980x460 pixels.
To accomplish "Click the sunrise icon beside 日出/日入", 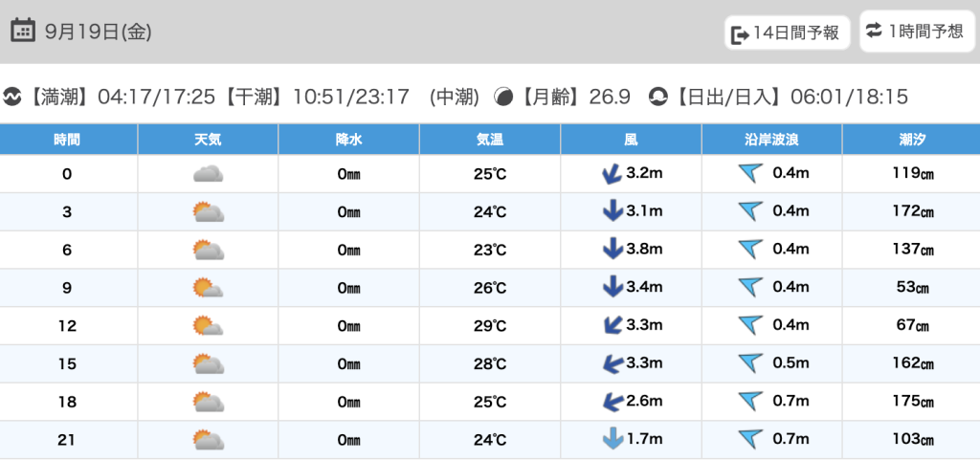I will pyautogui.click(x=658, y=97).
